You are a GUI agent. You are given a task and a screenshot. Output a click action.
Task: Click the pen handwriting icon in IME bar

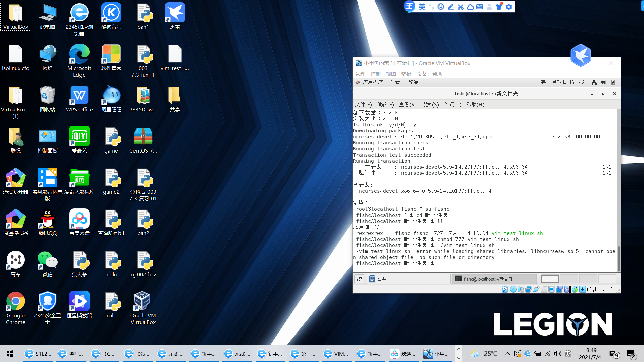[451, 7]
